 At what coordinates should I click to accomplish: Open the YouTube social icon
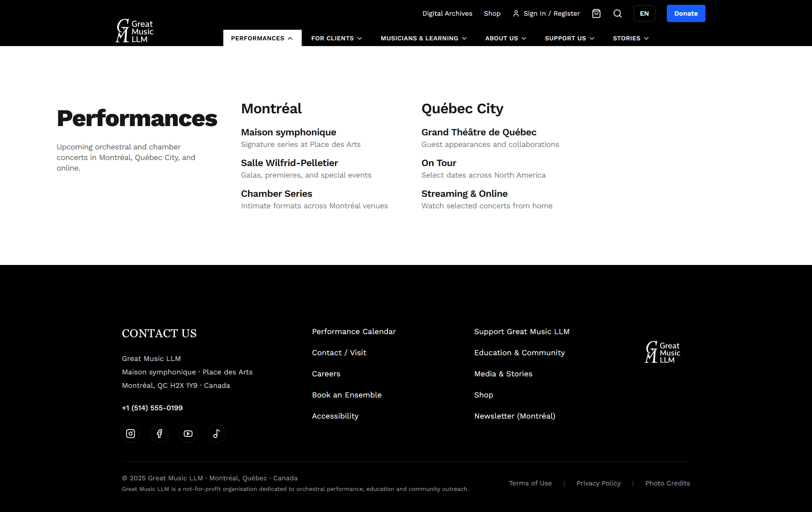click(x=188, y=433)
